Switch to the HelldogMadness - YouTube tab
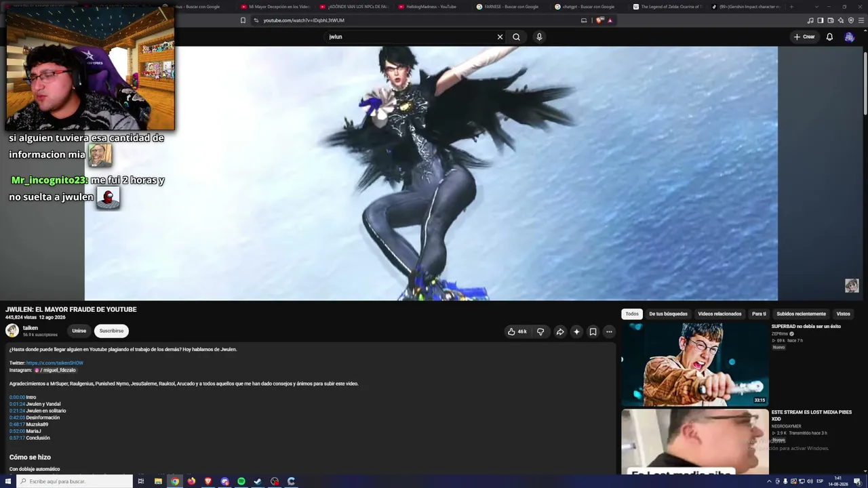This screenshot has height=488, width=868. [431, 7]
